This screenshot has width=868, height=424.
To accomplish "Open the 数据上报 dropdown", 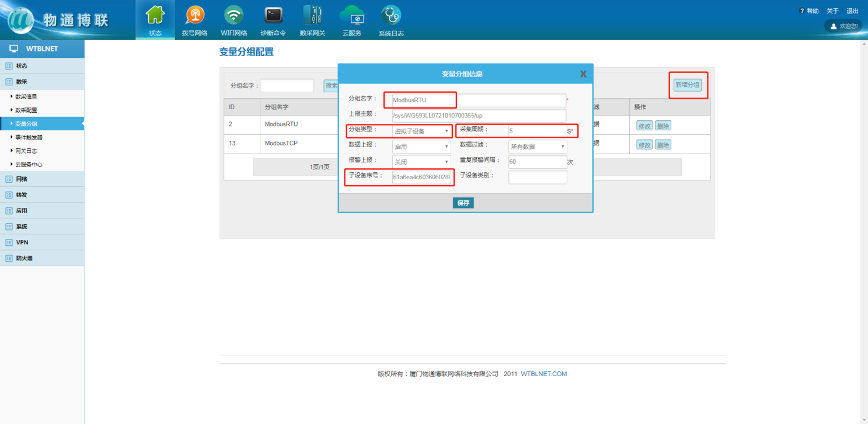I will [x=421, y=147].
